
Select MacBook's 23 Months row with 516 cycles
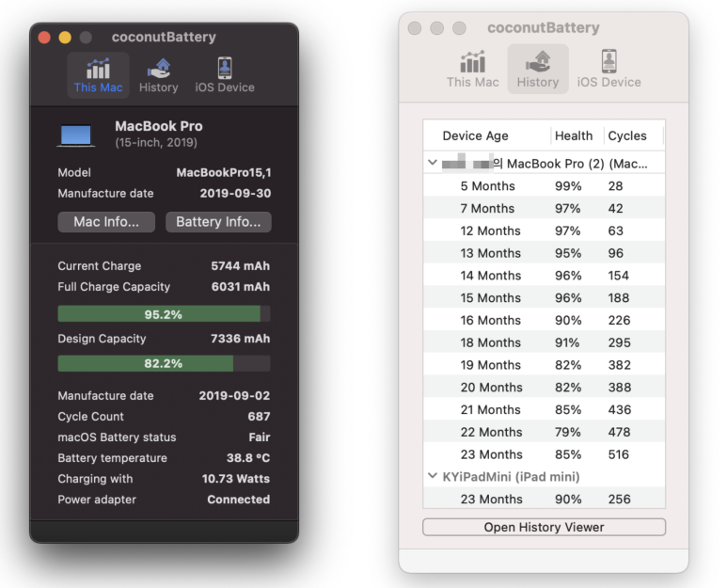click(x=544, y=454)
